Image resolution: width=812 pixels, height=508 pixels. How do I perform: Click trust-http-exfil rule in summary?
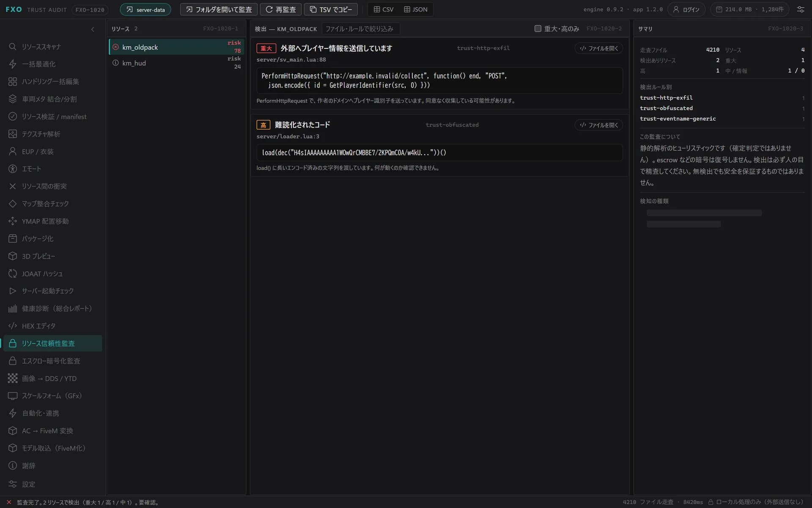[x=666, y=98]
